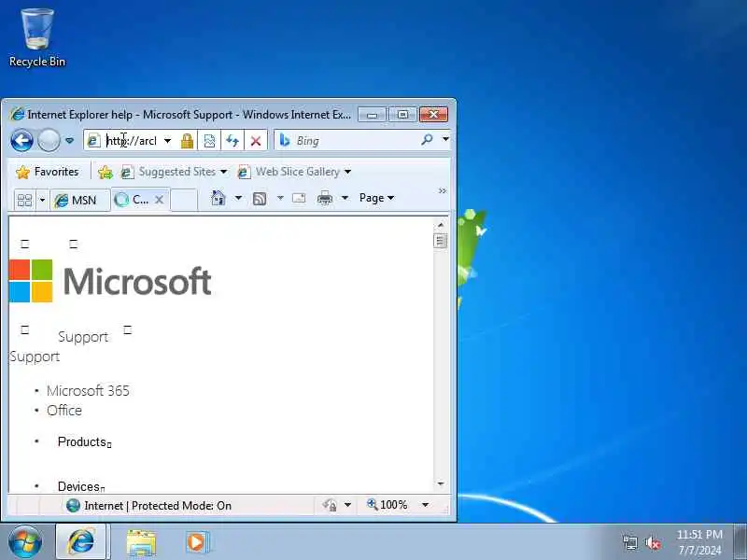
Task: Open the Microsoft 365 link
Action: [88, 391]
